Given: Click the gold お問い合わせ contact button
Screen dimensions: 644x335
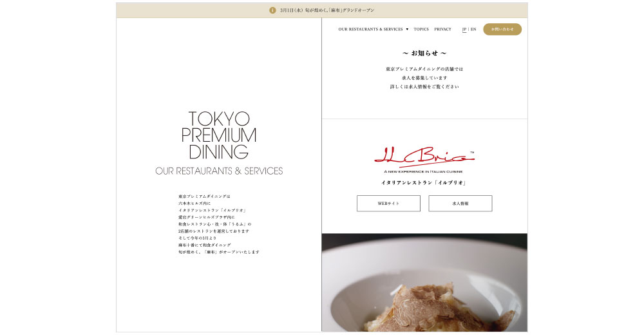Looking at the screenshot, I should [502, 29].
